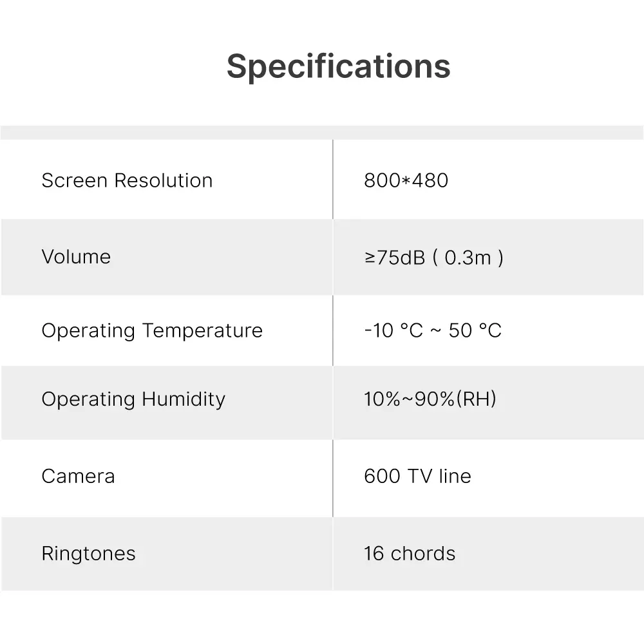Click the Specifications heading
Image resolution: width=644 pixels, height=644 pixels.
338,66
